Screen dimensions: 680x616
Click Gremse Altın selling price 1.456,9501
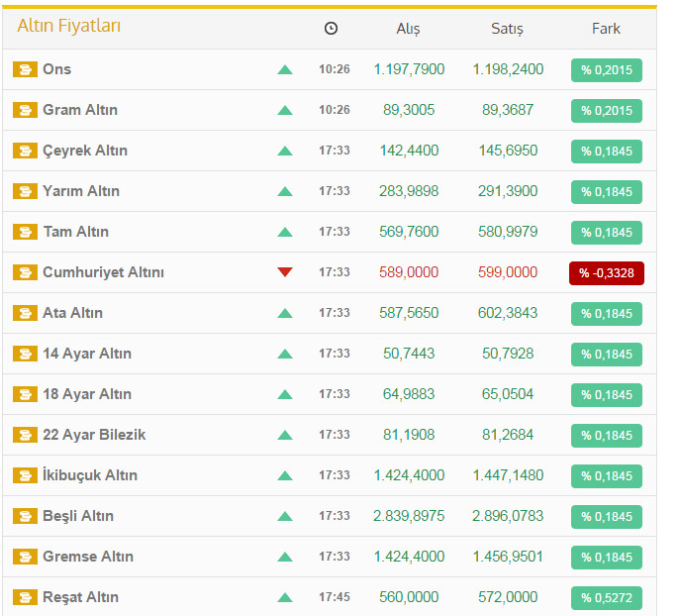pyautogui.click(x=508, y=557)
